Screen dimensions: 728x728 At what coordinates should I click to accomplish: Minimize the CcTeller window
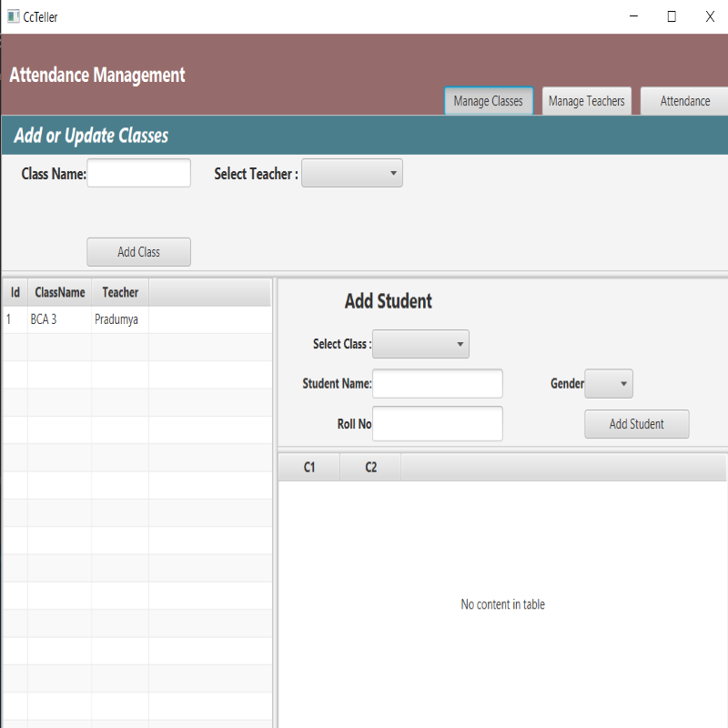(x=633, y=16)
